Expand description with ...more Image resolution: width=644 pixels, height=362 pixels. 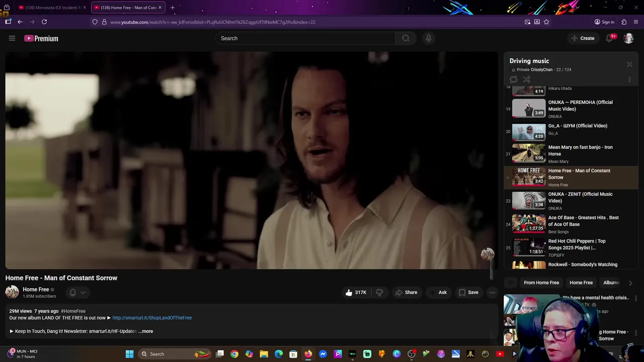click(x=146, y=331)
